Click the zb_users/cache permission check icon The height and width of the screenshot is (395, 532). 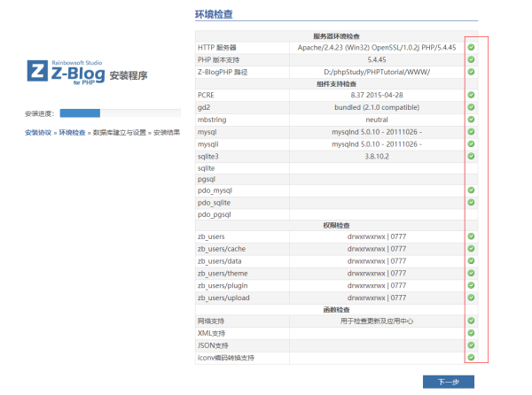tap(471, 249)
